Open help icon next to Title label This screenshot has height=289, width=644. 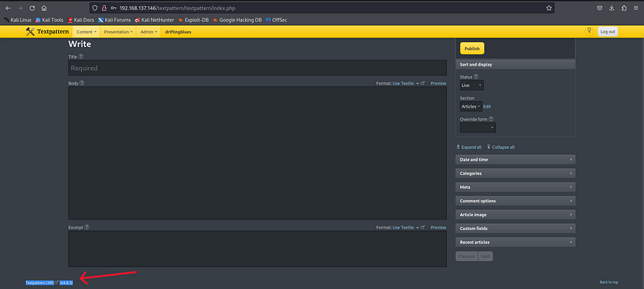pos(81,57)
